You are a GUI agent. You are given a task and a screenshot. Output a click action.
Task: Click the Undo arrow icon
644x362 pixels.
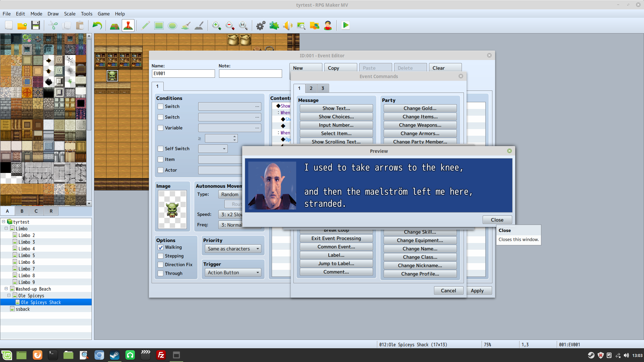97,25
